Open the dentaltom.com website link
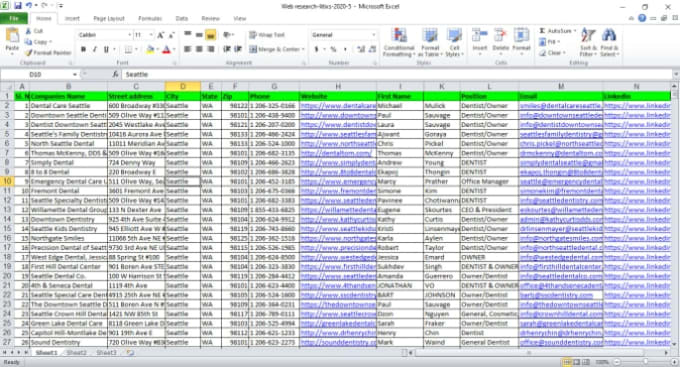This screenshot has width=680, height=367. pyautogui.click(x=336, y=153)
